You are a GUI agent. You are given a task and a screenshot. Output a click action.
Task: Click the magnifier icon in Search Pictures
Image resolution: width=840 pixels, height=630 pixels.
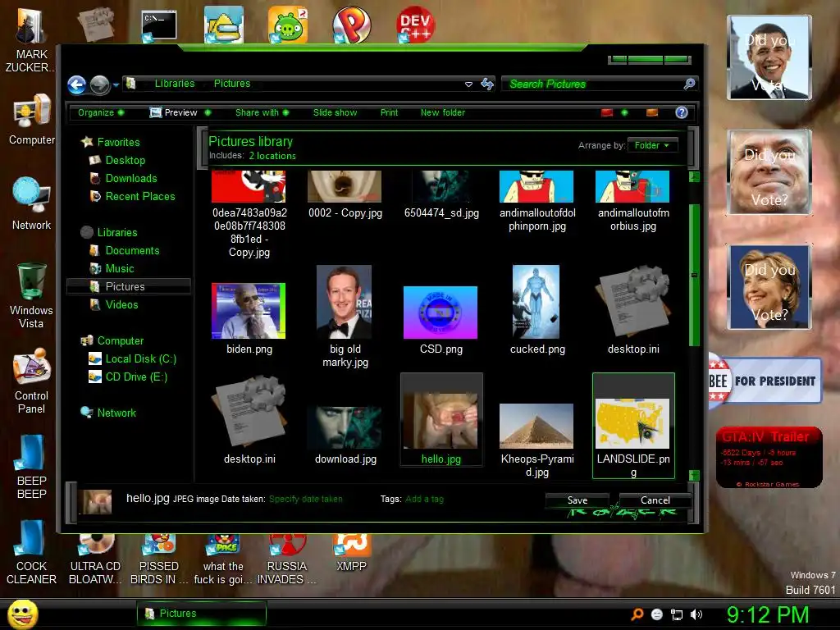tap(689, 84)
